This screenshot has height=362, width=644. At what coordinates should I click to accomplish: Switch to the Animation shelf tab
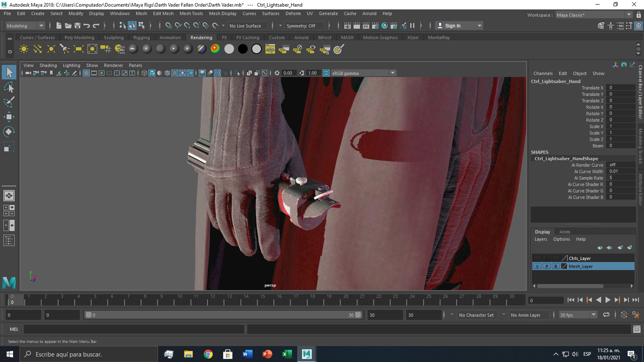point(170,38)
